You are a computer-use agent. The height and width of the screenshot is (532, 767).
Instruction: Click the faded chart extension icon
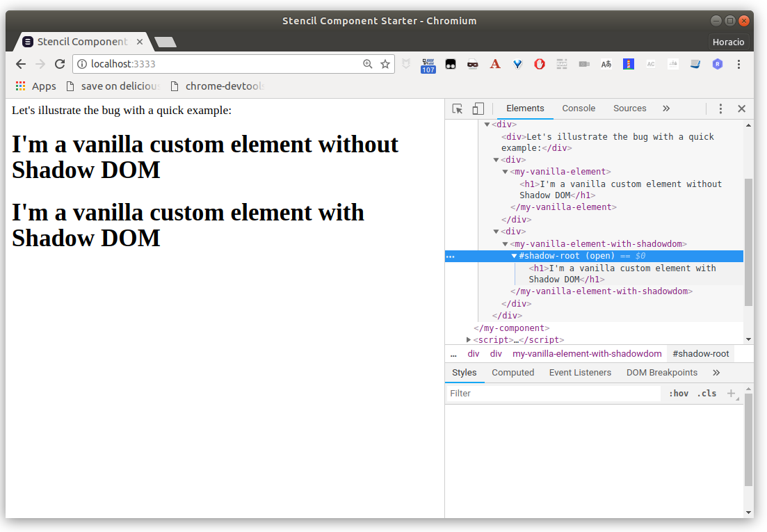pyautogui.click(x=673, y=64)
